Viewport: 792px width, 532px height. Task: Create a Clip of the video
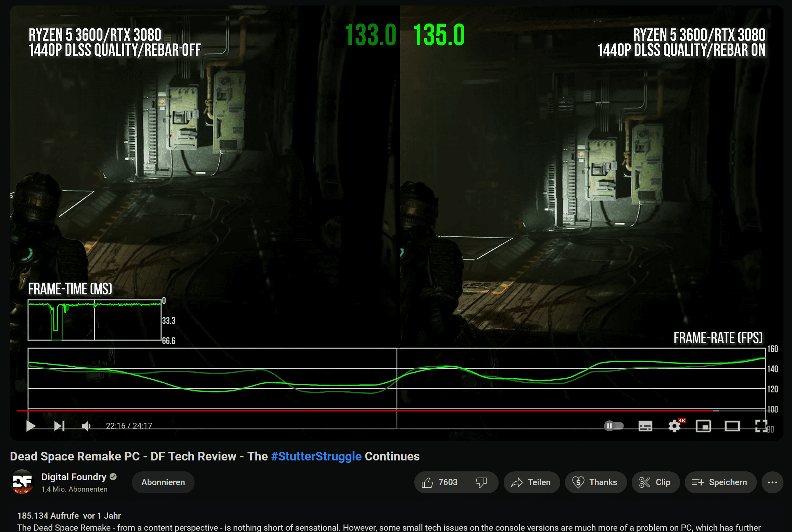coord(655,482)
